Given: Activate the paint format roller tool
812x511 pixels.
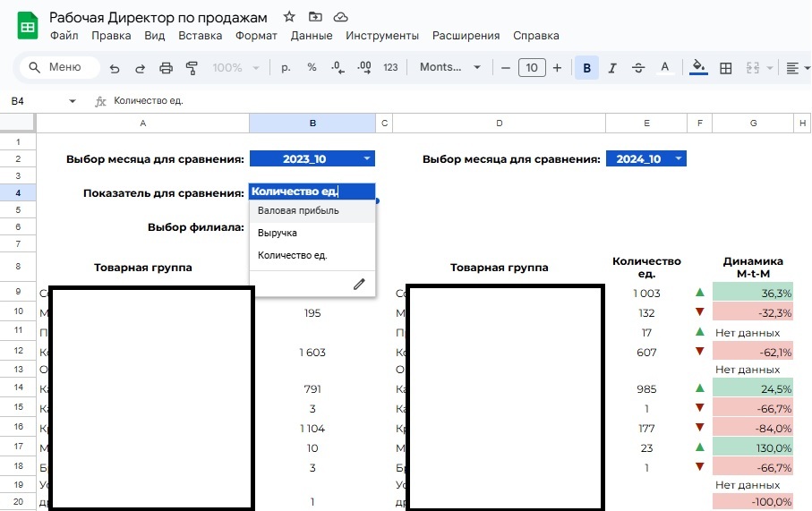Looking at the screenshot, I should click(x=191, y=68).
